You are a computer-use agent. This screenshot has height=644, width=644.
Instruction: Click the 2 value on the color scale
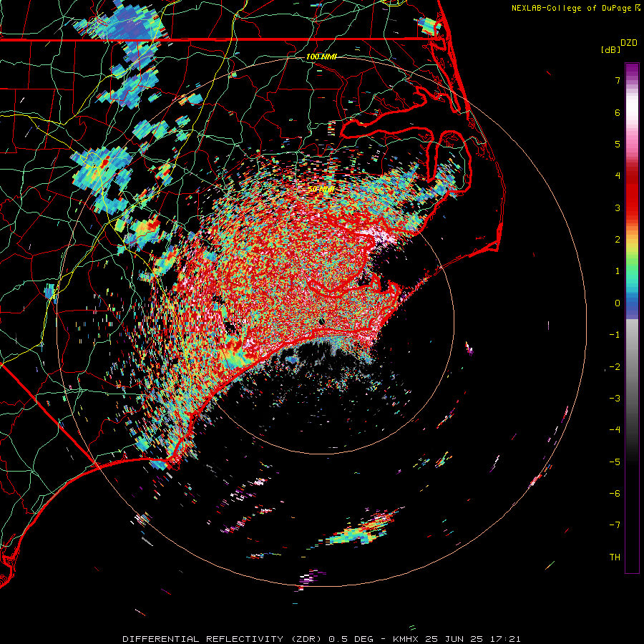pyautogui.click(x=618, y=240)
